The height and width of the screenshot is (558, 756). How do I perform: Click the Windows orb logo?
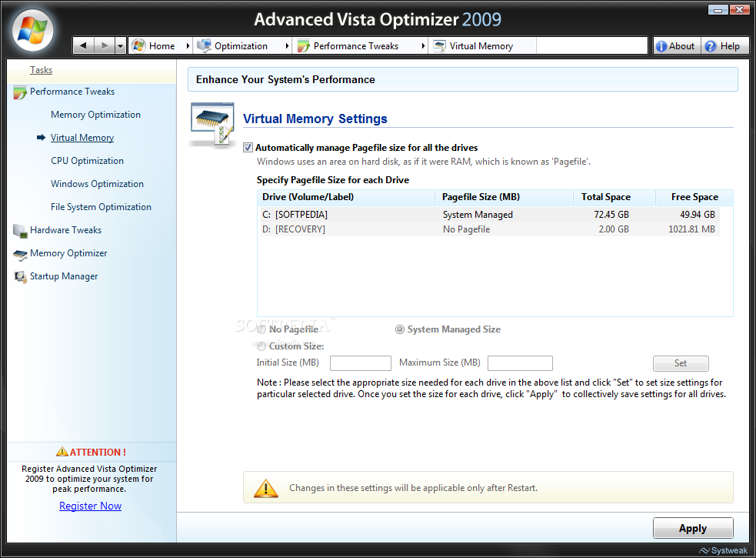tap(32, 31)
